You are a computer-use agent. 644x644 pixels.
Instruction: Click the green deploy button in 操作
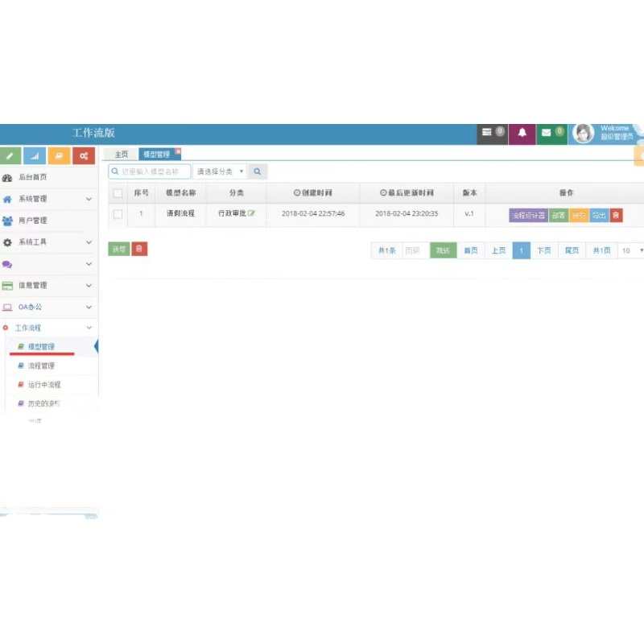[x=559, y=215]
